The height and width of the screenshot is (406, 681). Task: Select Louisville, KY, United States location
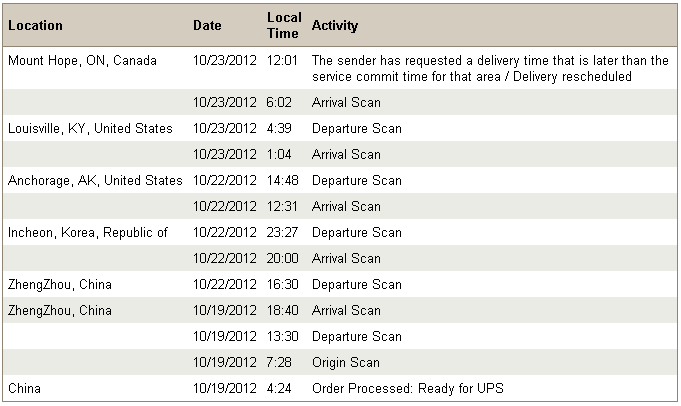click(x=90, y=129)
